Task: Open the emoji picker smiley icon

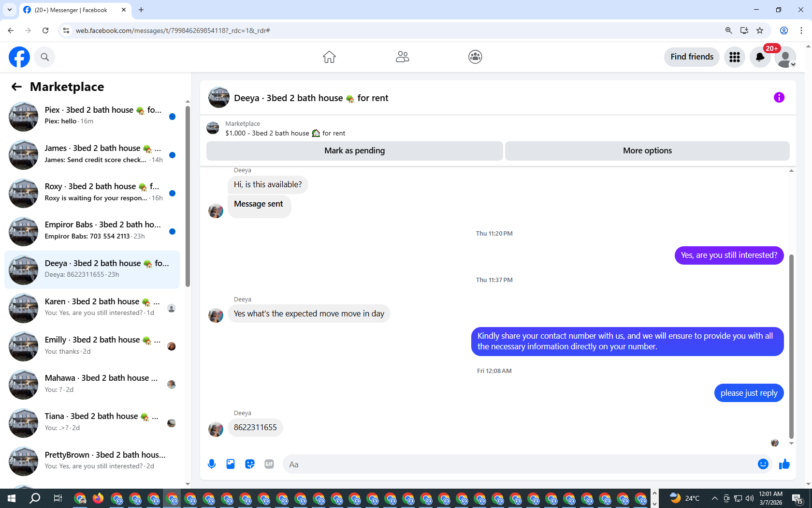Action: 763,464
